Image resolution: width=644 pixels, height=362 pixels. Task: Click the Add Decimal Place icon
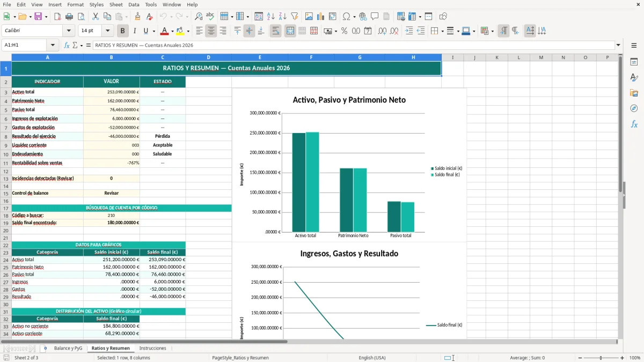(382, 31)
